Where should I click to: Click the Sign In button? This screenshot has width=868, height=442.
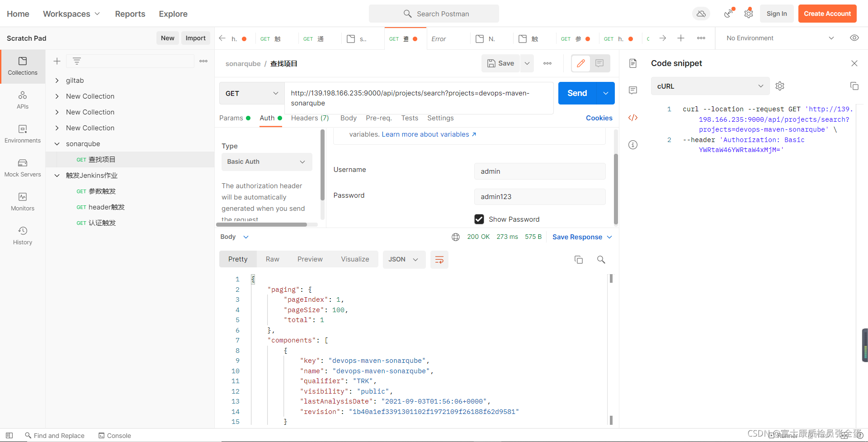[777, 14]
